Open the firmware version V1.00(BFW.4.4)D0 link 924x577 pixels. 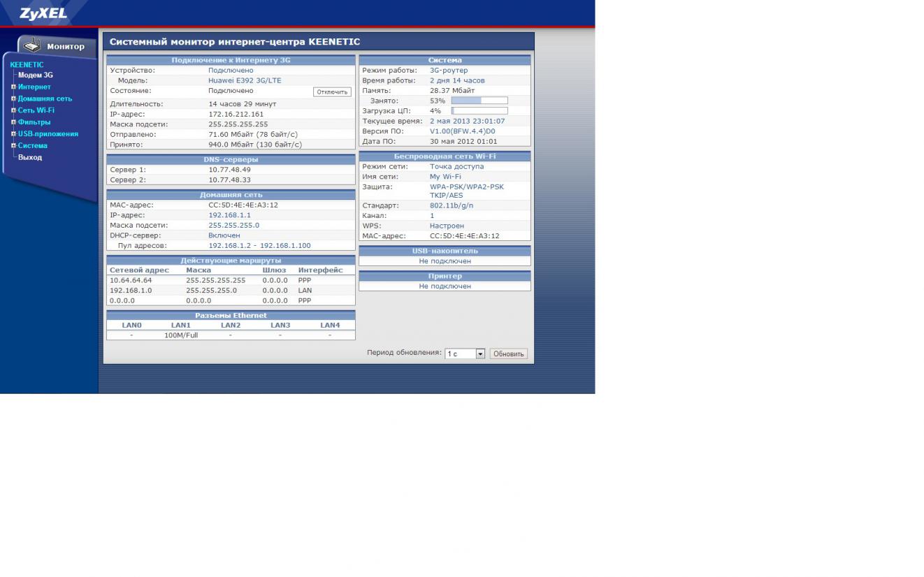(x=462, y=131)
